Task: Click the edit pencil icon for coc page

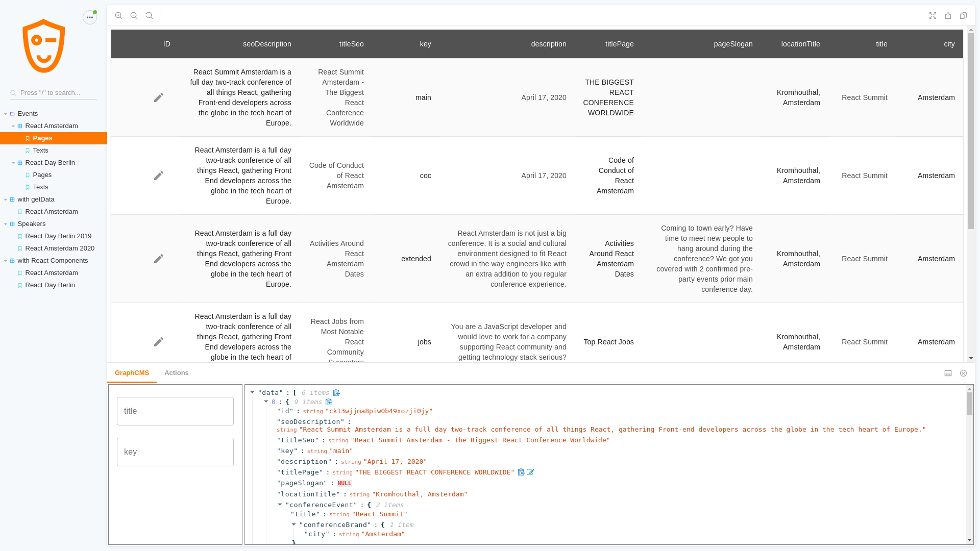Action: click(x=158, y=176)
